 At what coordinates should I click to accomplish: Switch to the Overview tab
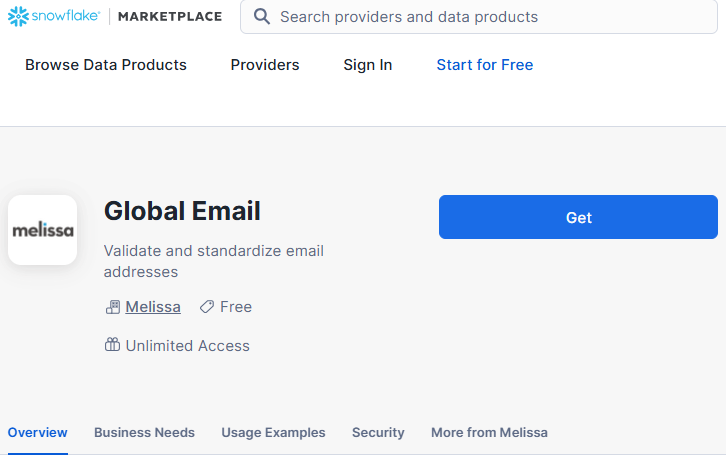click(38, 433)
